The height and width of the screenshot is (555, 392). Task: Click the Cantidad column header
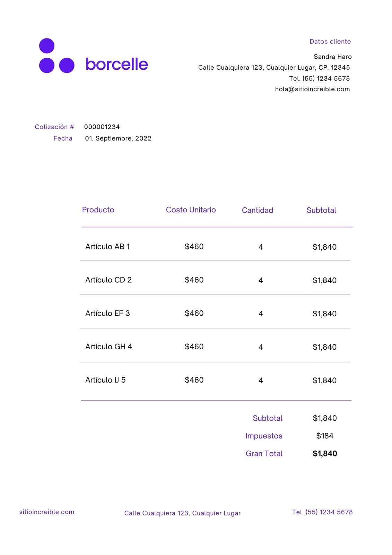[258, 210]
